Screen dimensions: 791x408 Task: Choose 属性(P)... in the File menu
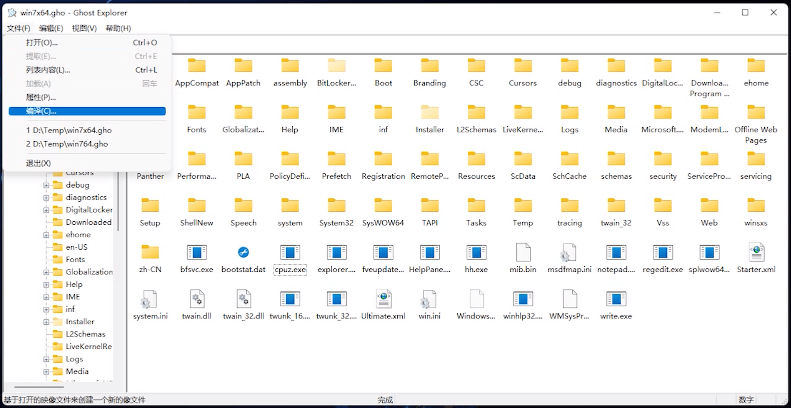[87, 97]
